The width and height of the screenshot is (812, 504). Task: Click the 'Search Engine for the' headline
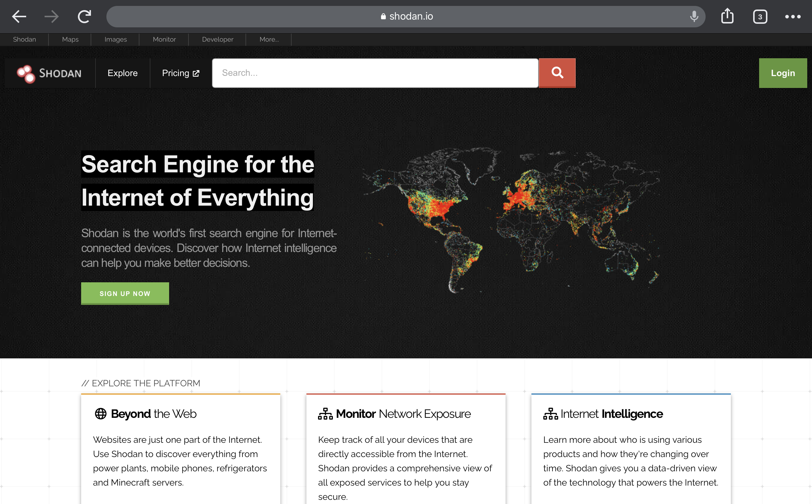coord(198,164)
